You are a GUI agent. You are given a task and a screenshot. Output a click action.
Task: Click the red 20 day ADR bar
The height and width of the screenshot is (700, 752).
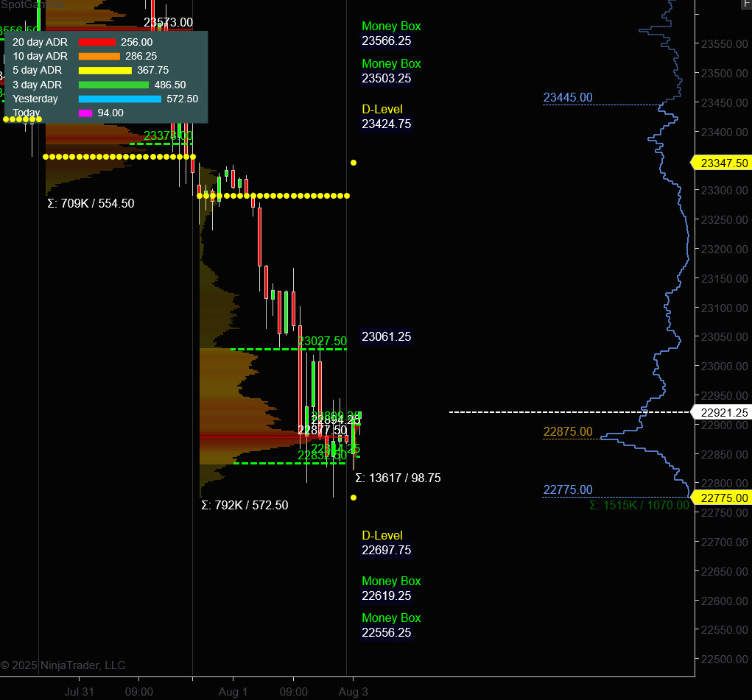tap(97, 42)
